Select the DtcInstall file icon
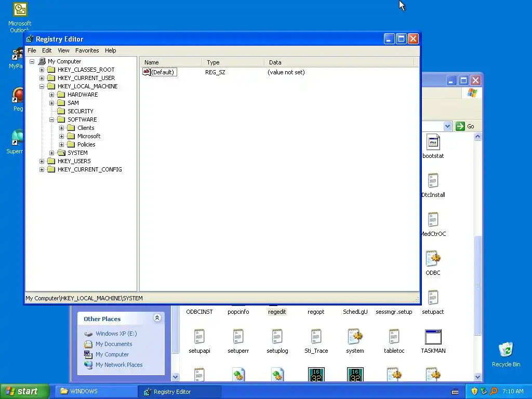 pyautogui.click(x=433, y=180)
